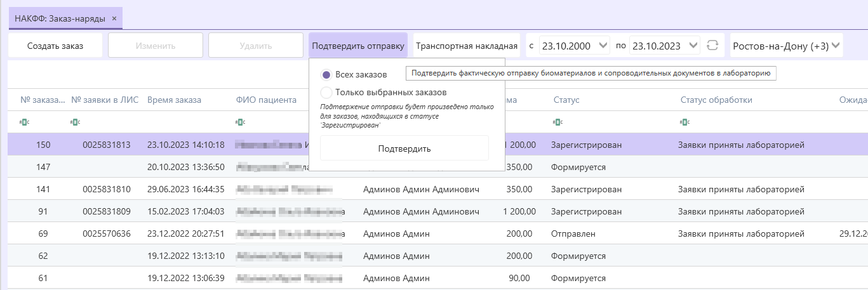Viewport: 868px width, 290px height.
Task: Click the Удалить button
Action: click(x=256, y=46)
